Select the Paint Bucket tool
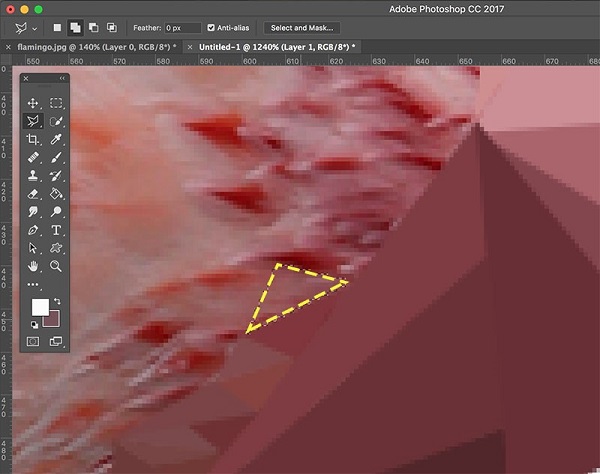The width and height of the screenshot is (600, 474). tap(56, 194)
